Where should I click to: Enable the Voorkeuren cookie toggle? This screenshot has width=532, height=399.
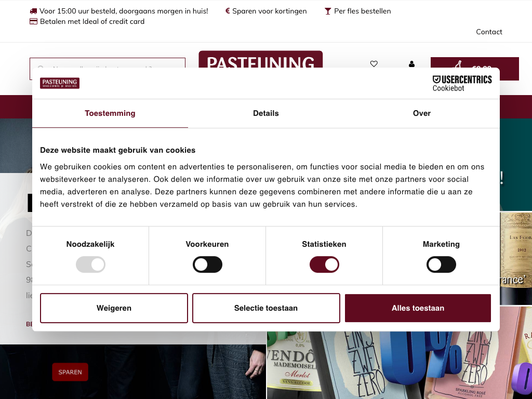pyautogui.click(x=207, y=264)
